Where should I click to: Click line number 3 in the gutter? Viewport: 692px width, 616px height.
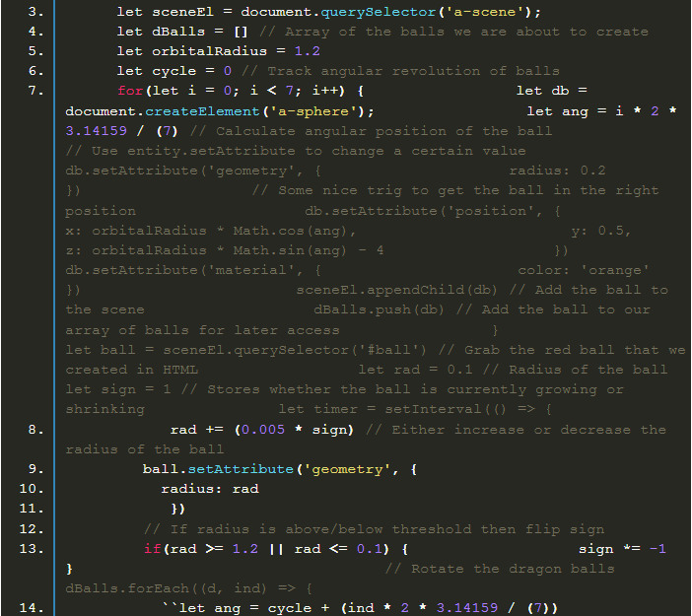click(35, 12)
